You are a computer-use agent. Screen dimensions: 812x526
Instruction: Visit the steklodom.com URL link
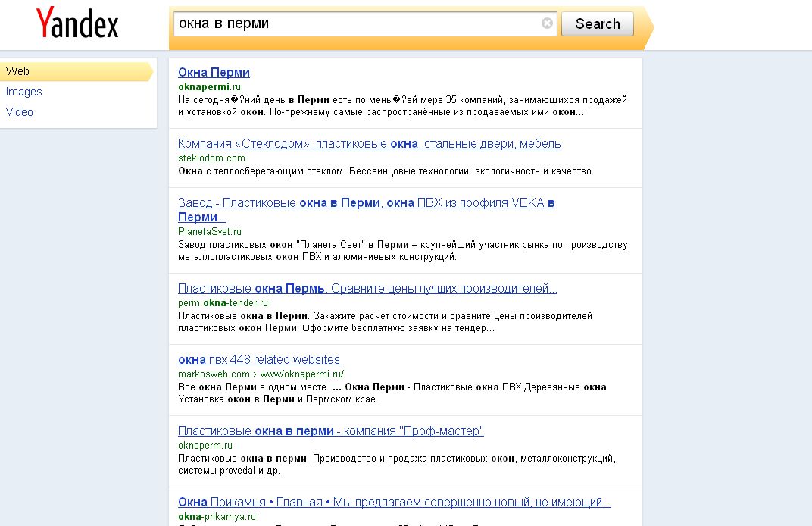(x=211, y=158)
